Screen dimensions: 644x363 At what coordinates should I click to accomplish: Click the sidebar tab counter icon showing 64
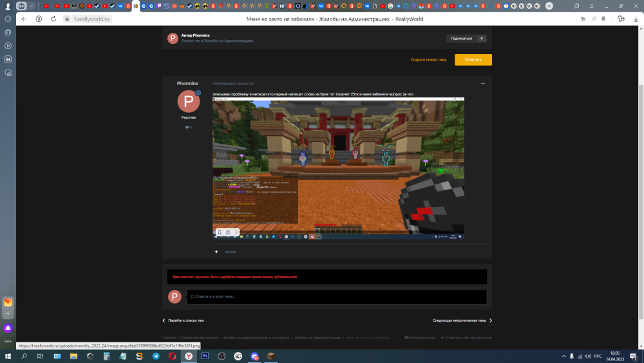[8, 59]
